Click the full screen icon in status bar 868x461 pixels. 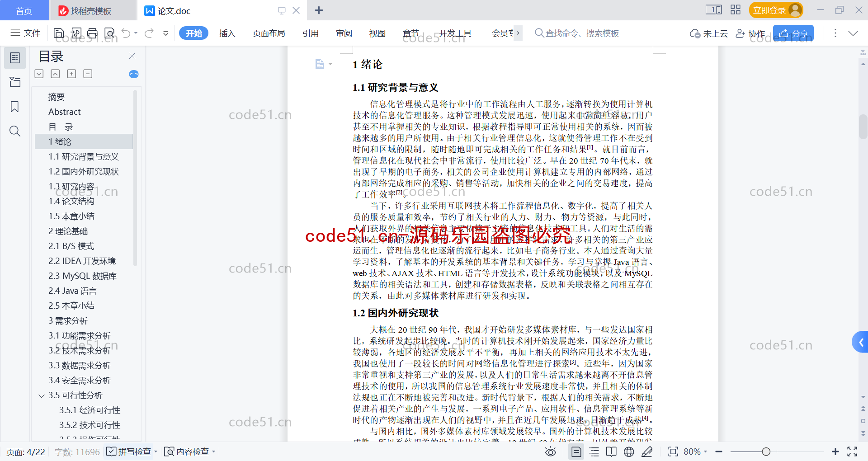point(852,452)
